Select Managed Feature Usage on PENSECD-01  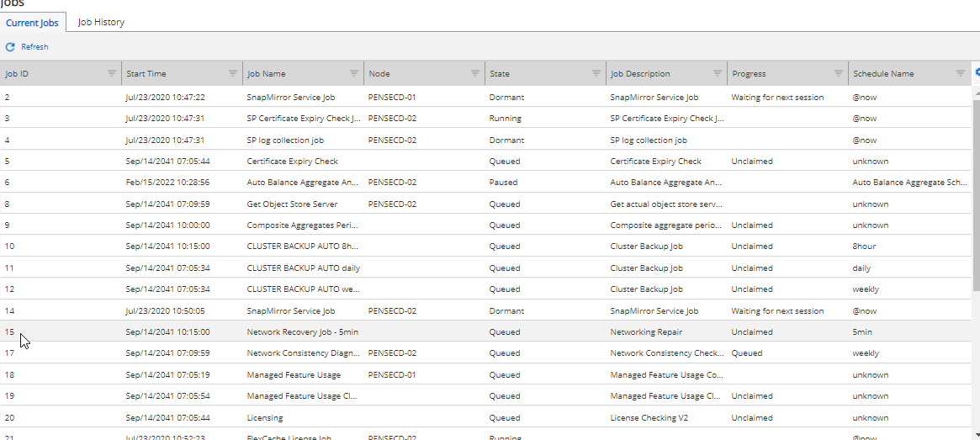[x=294, y=375]
